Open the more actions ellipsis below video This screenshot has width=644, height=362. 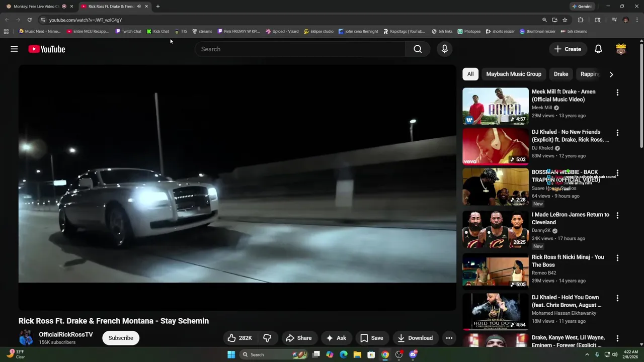click(x=449, y=338)
